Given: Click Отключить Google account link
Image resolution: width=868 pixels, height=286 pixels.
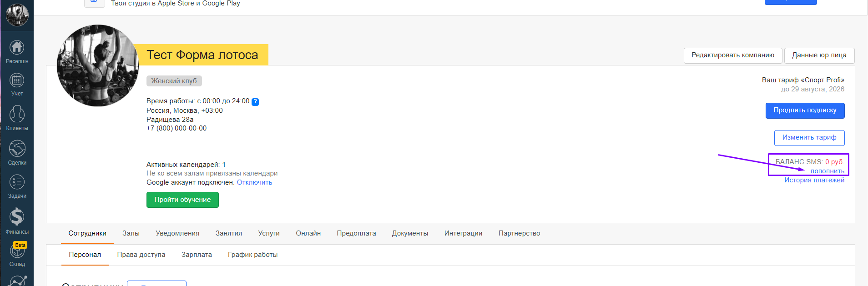Looking at the screenshot, I should point(254,182).
